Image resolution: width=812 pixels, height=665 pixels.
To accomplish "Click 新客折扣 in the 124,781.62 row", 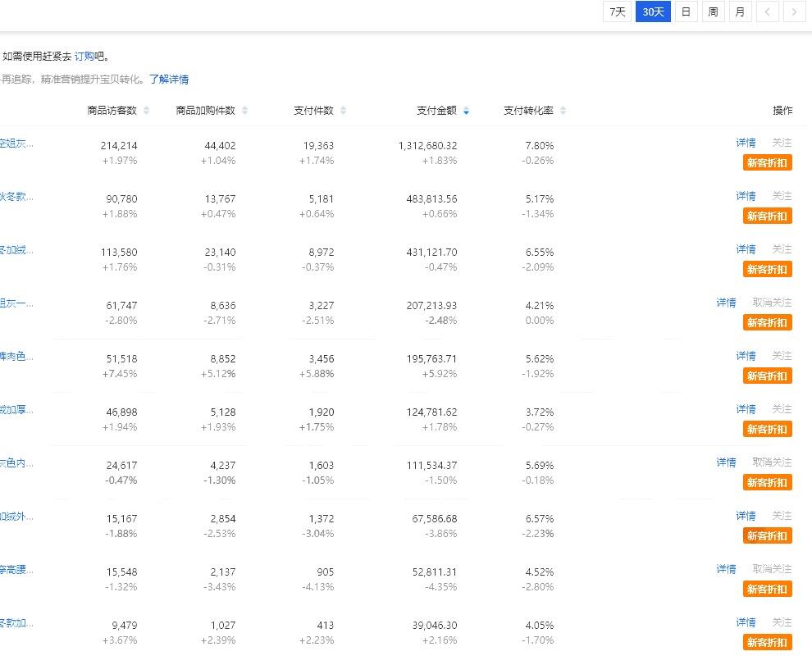I will [767, 430].
